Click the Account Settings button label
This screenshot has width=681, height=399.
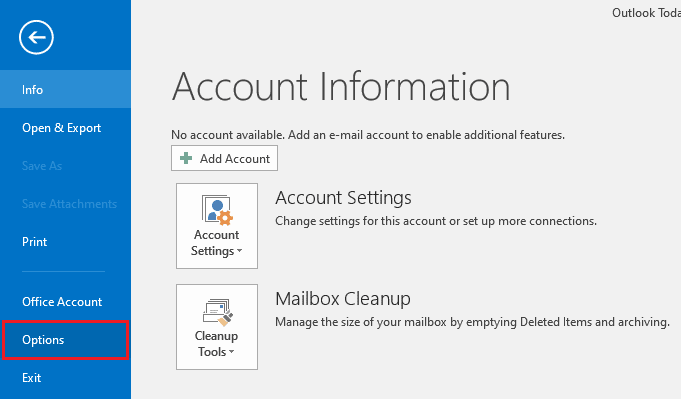216,243
